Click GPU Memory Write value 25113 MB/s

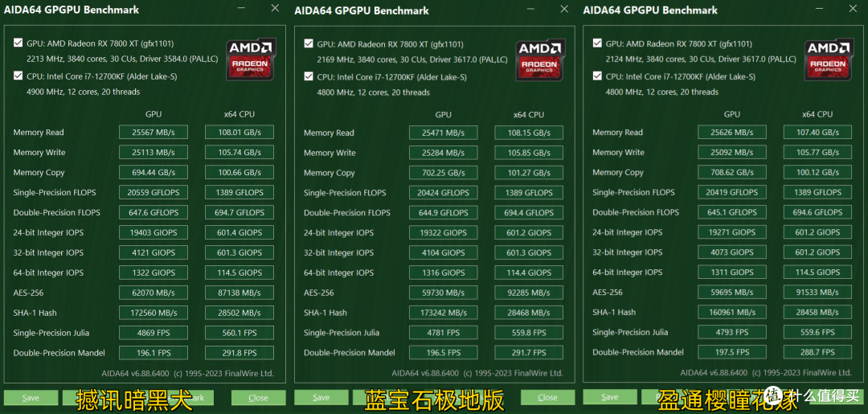point(154,152)
